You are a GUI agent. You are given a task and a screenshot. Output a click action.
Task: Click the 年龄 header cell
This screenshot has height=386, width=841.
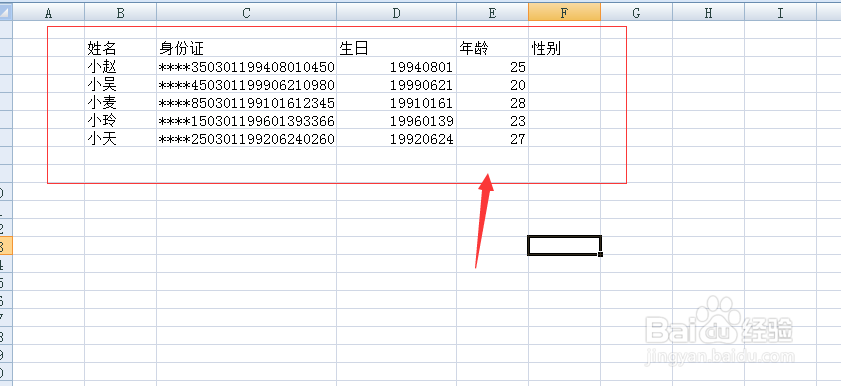tap(492, 48)
